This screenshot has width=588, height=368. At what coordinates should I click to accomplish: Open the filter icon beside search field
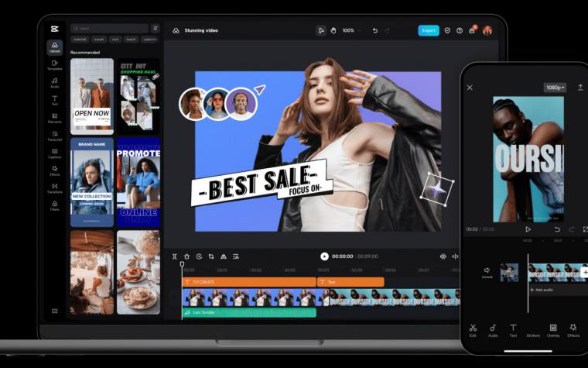click(155, 29)
